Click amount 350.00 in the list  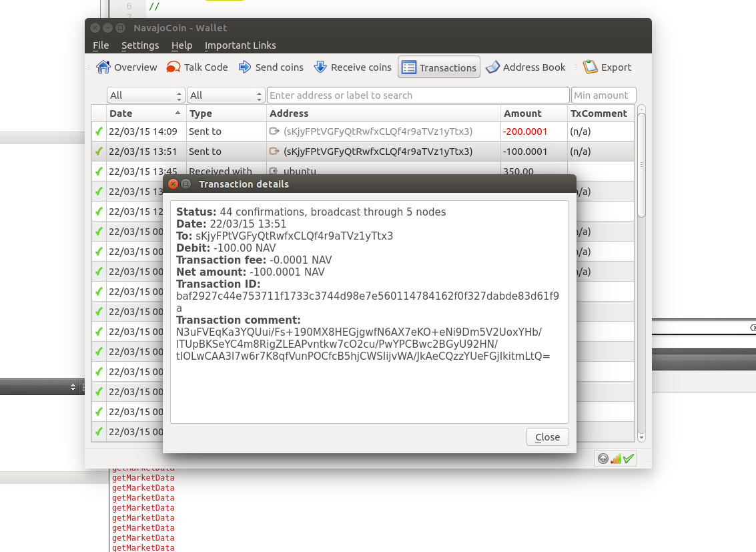tap(518, 171)
